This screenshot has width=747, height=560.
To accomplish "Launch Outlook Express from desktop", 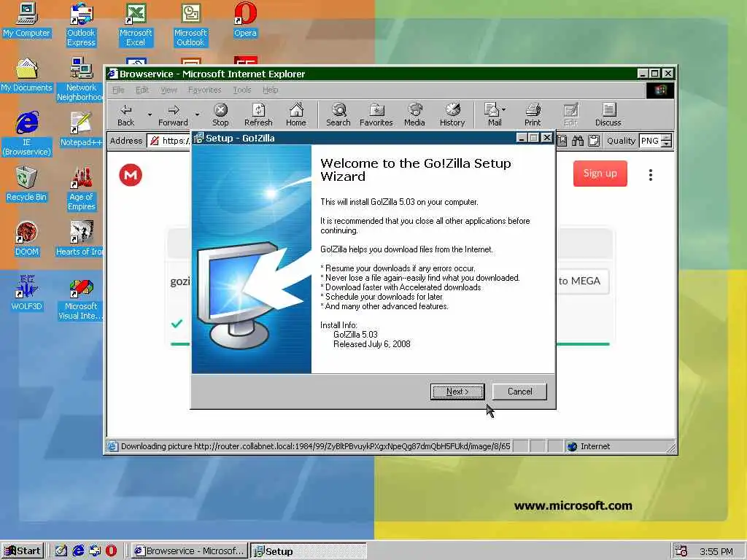I will coord(81,25).
